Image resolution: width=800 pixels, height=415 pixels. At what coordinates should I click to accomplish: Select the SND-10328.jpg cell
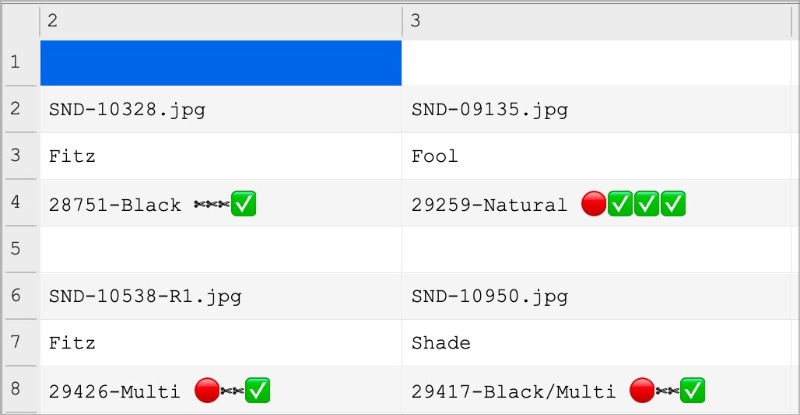[x=221, y=109]
